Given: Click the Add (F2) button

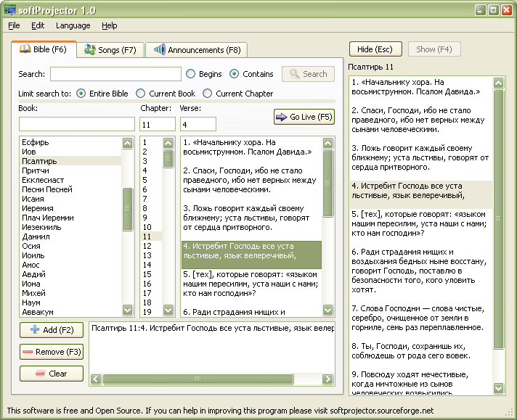Looking at the screenshot, I should (x=52, y=330).
